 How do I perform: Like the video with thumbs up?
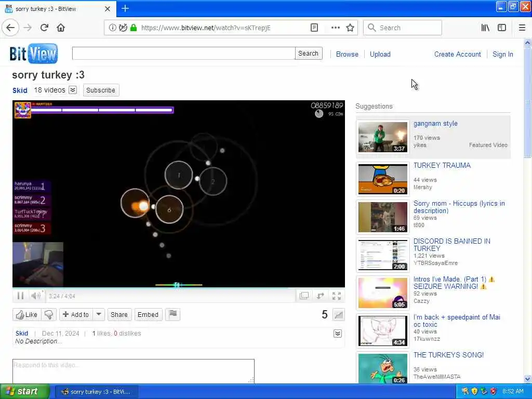pyautogui.click(x=27, y=315)
